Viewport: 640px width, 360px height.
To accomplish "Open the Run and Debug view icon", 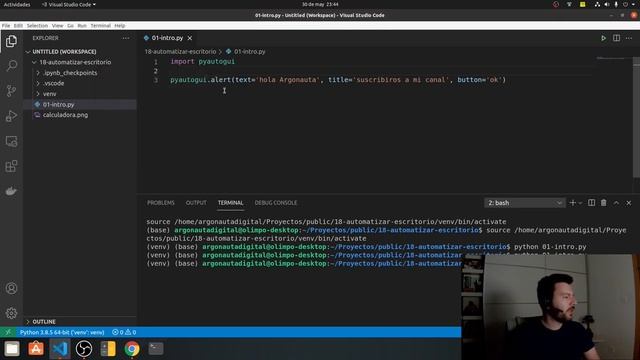I will (11, 116).
